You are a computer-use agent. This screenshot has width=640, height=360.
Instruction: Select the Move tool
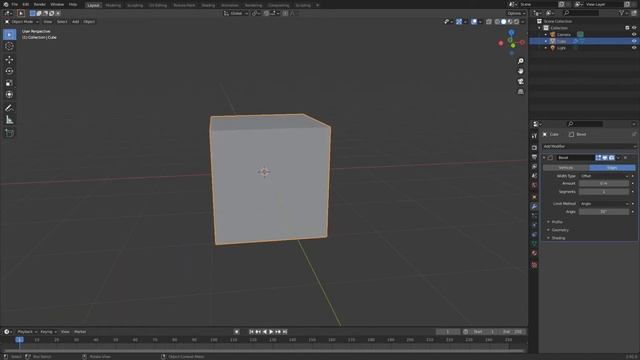[9, 60]
